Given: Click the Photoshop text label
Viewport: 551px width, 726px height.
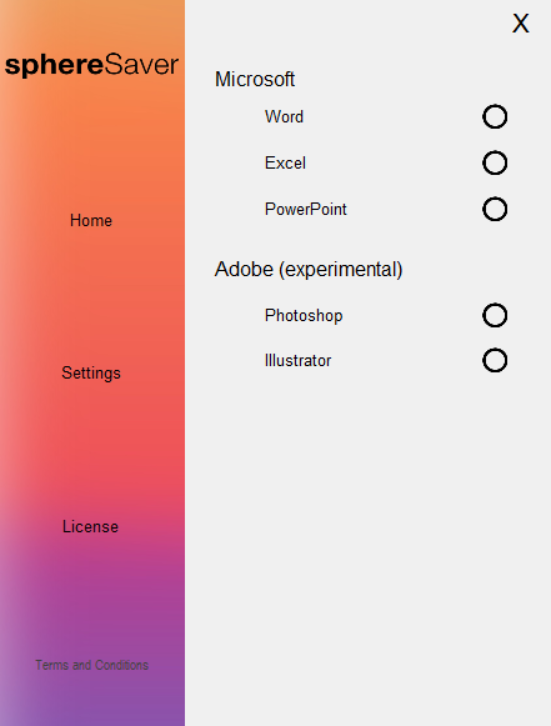Looking at the screenshot, I should coord(304,316).
